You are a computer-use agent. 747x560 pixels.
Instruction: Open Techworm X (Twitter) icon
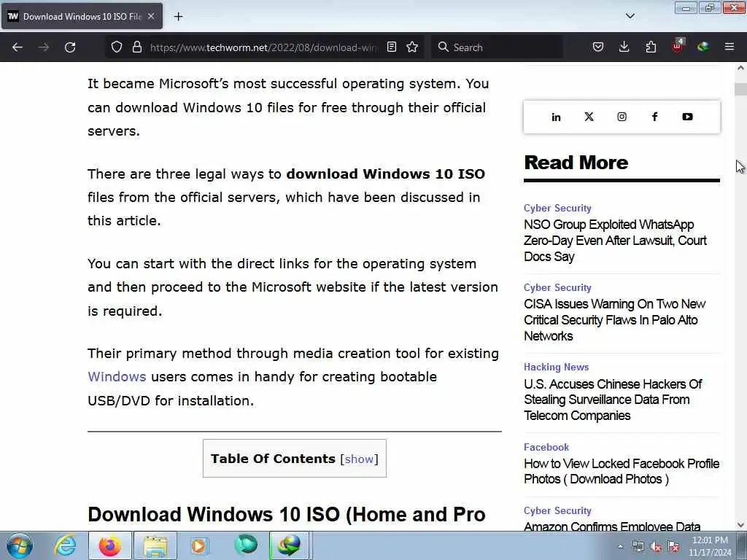click(x=589, y=117)
